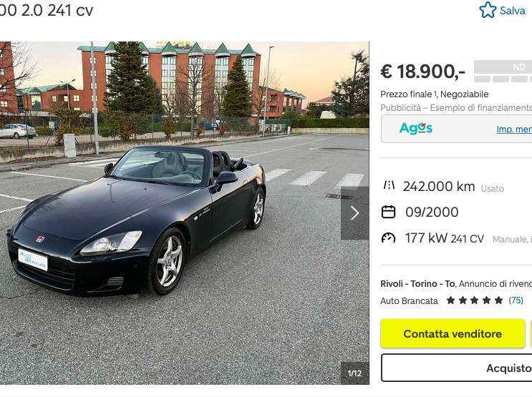Click the Auto Brancata dealer name

409,300
